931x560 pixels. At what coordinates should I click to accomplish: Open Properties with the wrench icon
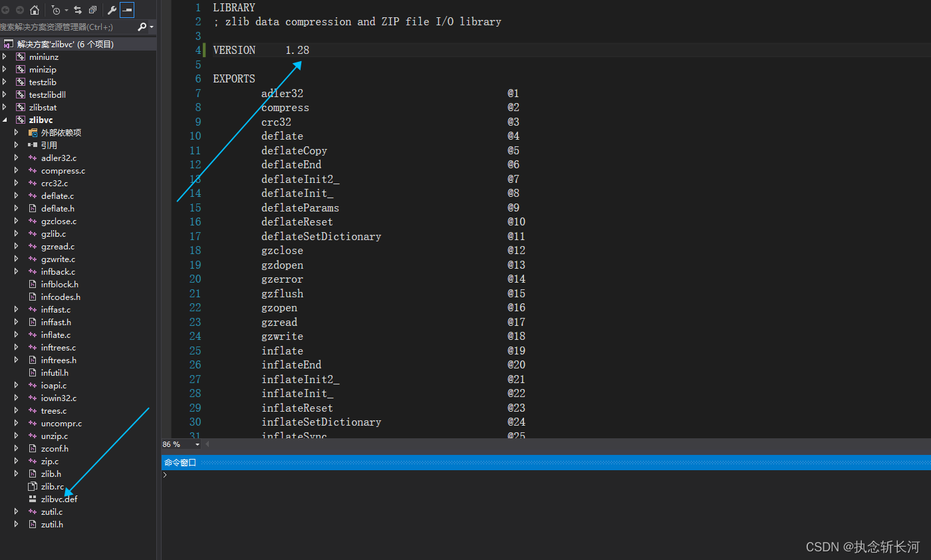tap(112, 10)
